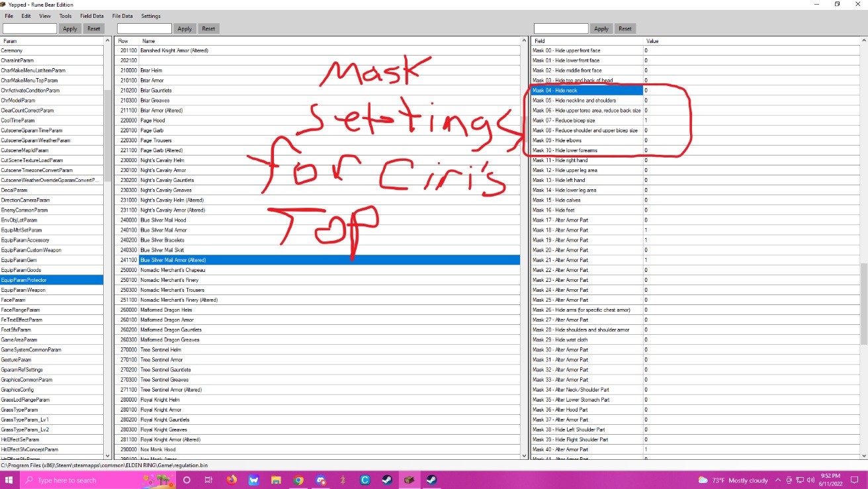This screenshot has width=868, height=489.
Task: Click Apply next to the param filter box
Action: pos(70,28)
